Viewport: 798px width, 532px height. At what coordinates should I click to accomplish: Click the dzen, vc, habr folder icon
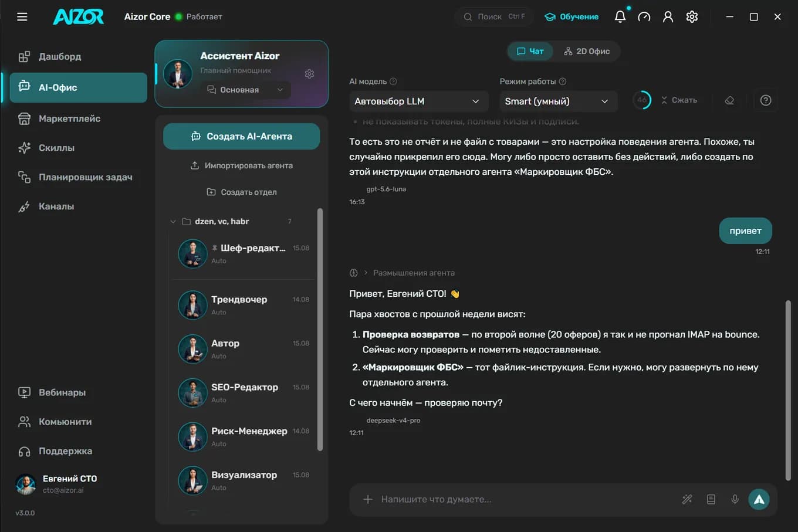coord(187,221)
